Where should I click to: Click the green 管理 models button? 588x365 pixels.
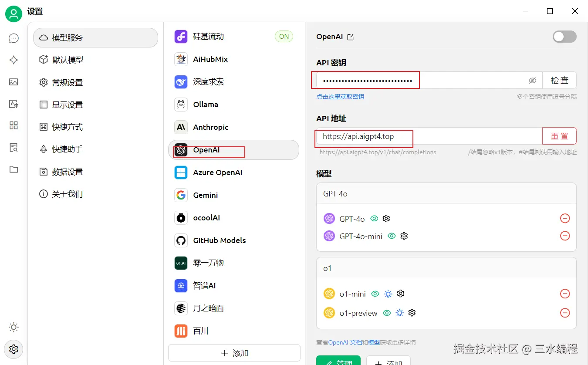[338, 361]
